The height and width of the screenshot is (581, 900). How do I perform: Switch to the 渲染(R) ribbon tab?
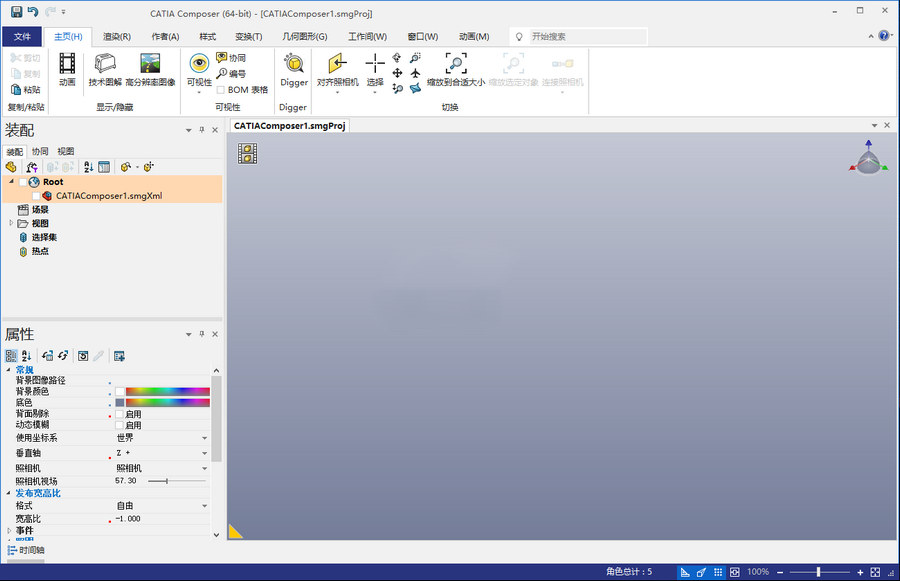tap(117, 36)
